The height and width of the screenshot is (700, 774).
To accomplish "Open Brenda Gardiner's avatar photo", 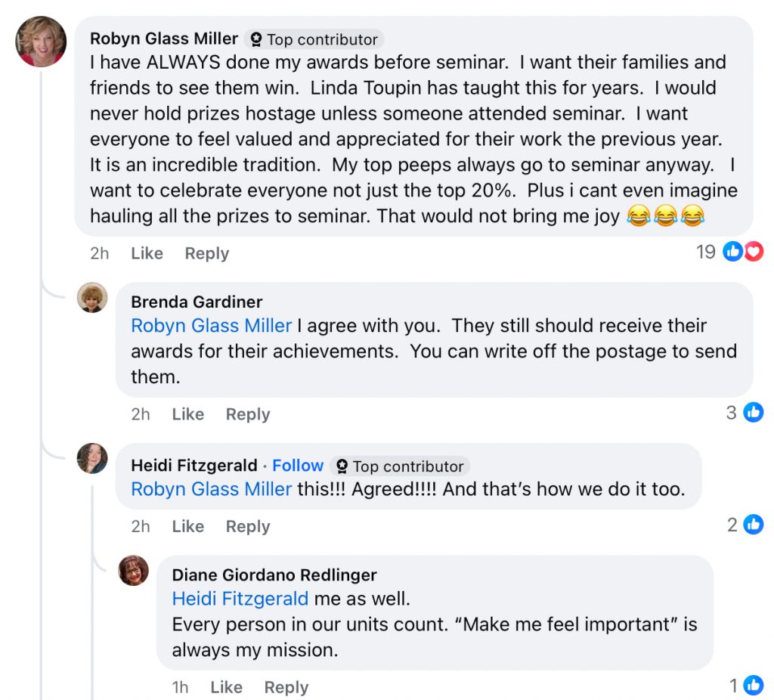I will pos(92,298).
